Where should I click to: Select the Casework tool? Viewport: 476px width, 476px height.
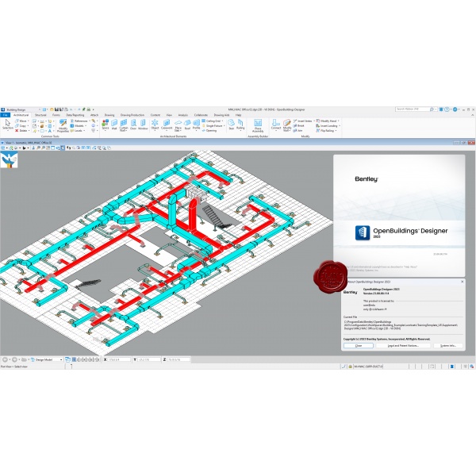click(x=167, y=125)
